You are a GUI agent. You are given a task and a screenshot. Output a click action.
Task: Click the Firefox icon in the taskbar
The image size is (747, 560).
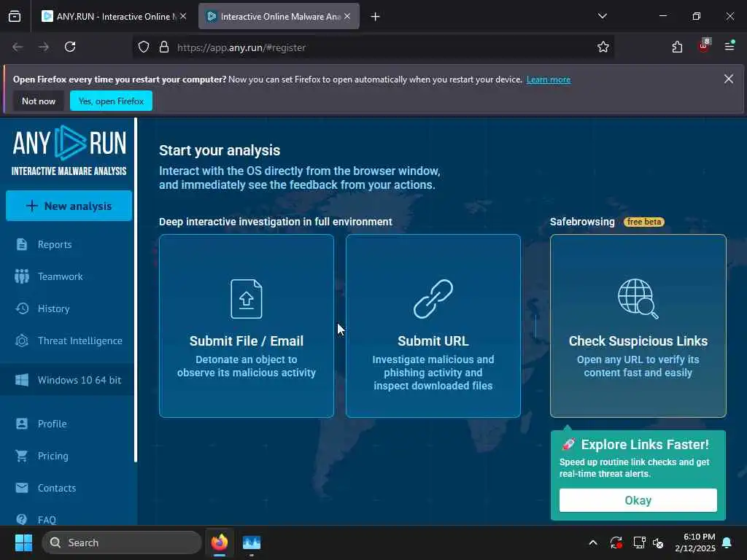[x=219, y=542]
